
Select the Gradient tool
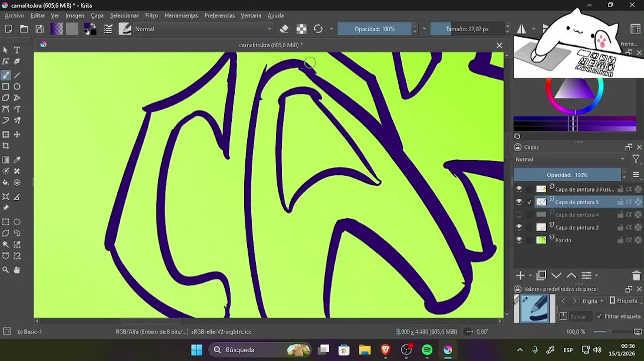[x=6, y=160]
